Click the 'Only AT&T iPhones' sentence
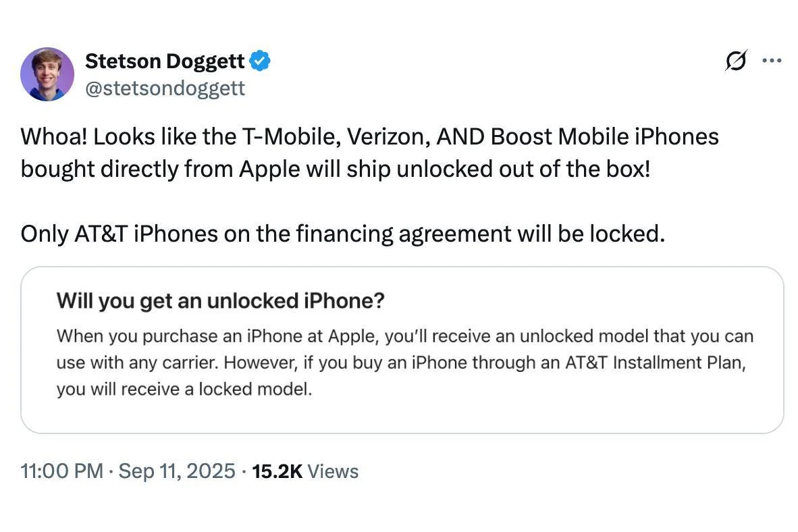 coord(342,234)
